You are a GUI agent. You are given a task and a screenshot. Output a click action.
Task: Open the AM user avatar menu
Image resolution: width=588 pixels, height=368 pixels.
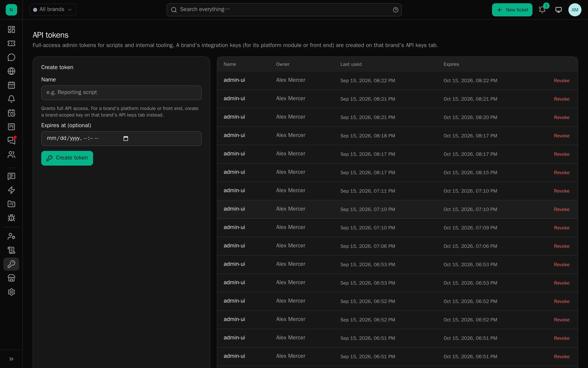(x=575, y=10)
